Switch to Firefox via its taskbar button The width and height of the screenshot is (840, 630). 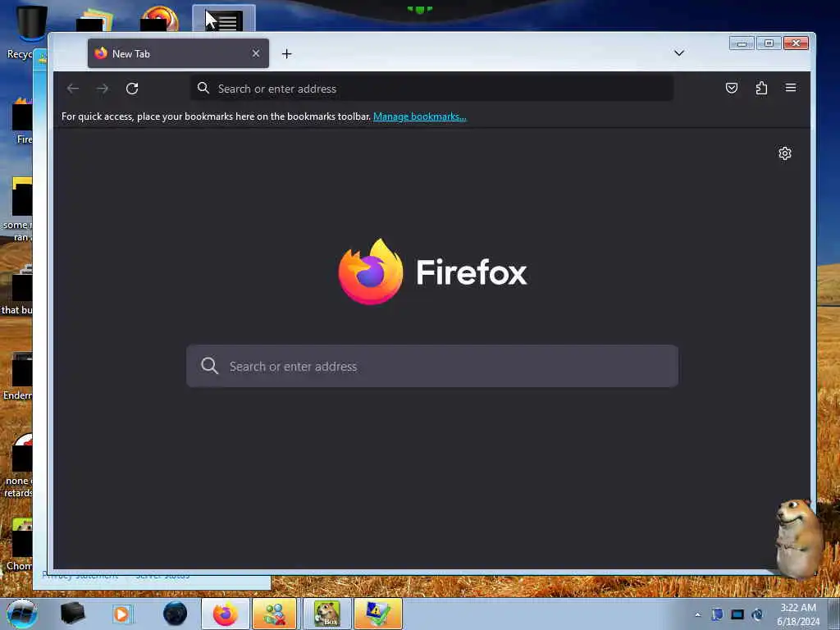[x=225, y=614]
